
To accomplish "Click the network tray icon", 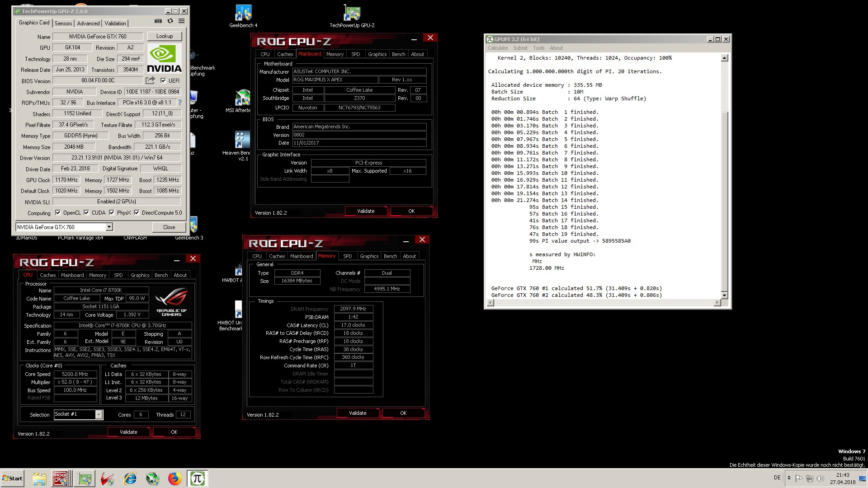I will coord(809,479).
